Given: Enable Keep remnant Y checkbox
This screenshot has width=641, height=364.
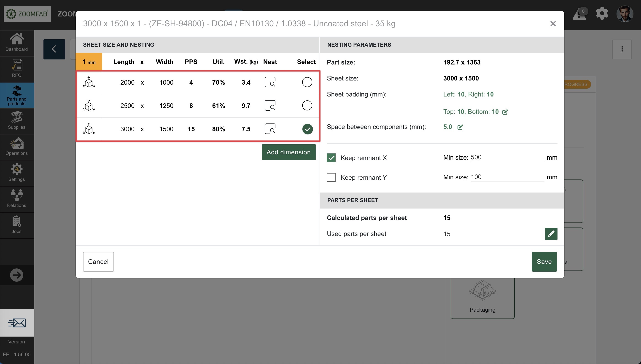Looking at the screenshot, I should [331, 177].
